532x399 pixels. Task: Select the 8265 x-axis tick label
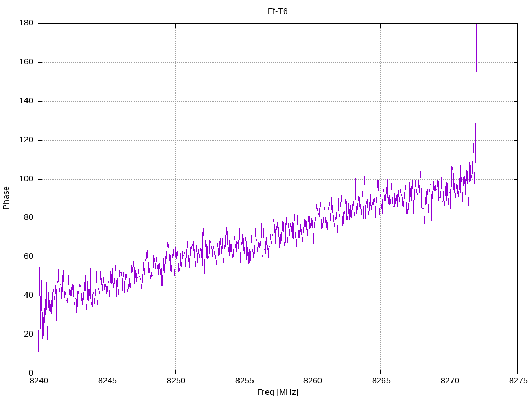(x=380, y=382)
